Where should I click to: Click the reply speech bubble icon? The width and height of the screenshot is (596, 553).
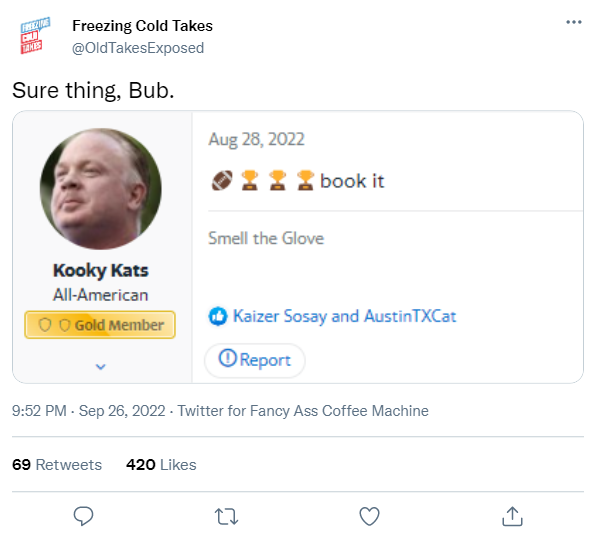[83, 516]
